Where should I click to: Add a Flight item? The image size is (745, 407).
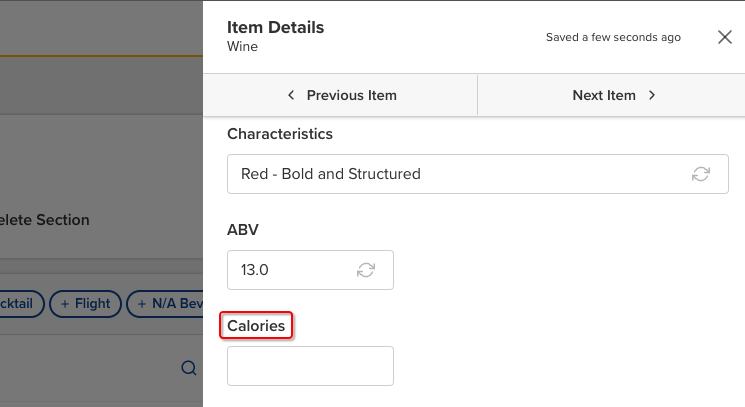pyautogui.click(x=85, y=304)
